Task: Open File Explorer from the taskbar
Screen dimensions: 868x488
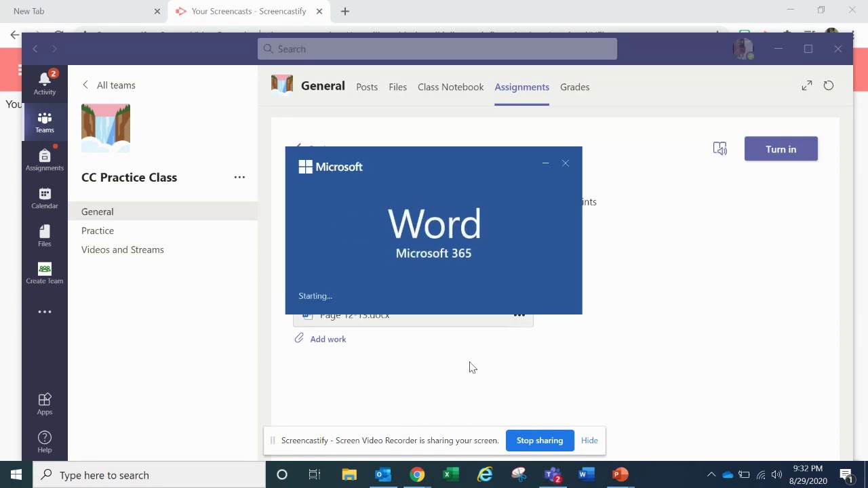Action: point(349,474)
